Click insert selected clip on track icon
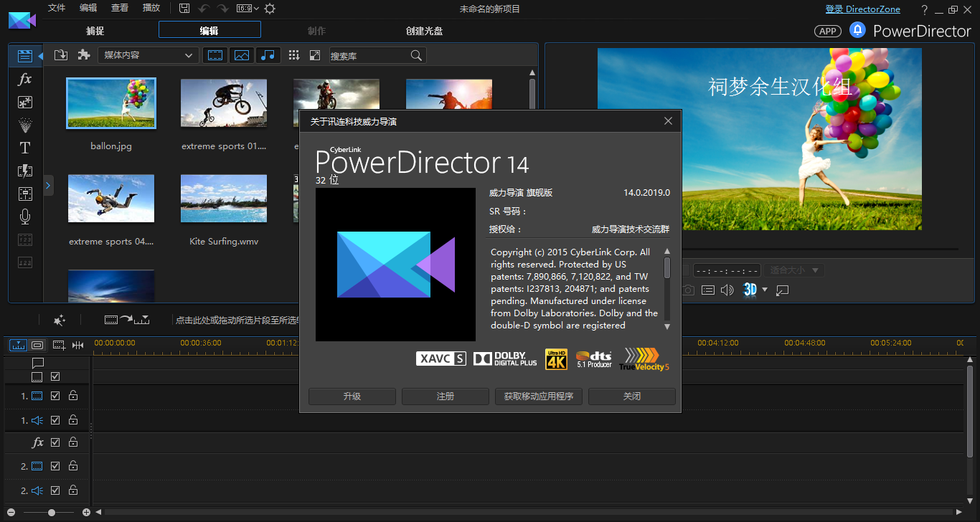Viewport: 980px width, 522px height. coord(126,320)
